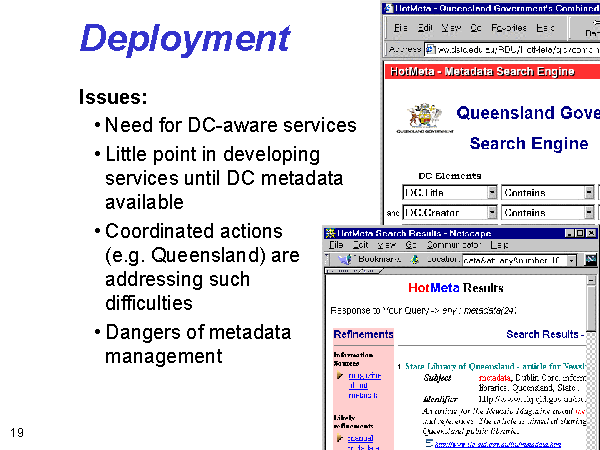600x450 pixels.
Task: Open Communicator menu in Netscape window
Action: point(454,245)
